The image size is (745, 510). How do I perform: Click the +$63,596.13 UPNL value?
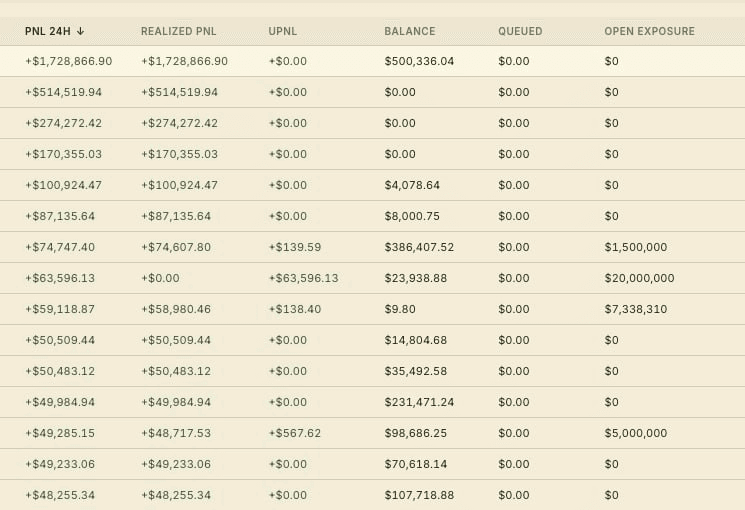(303, 278)
